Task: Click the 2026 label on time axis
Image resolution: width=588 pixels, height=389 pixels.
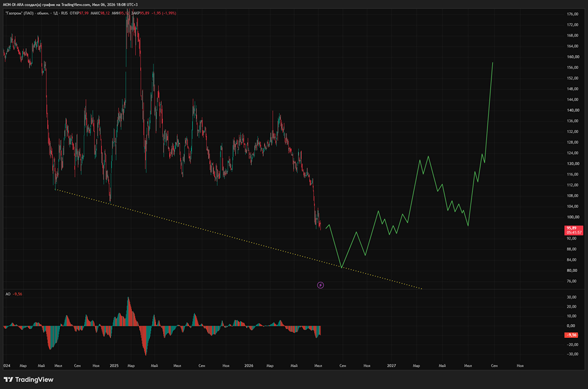Action: click(x=249, y=365)
